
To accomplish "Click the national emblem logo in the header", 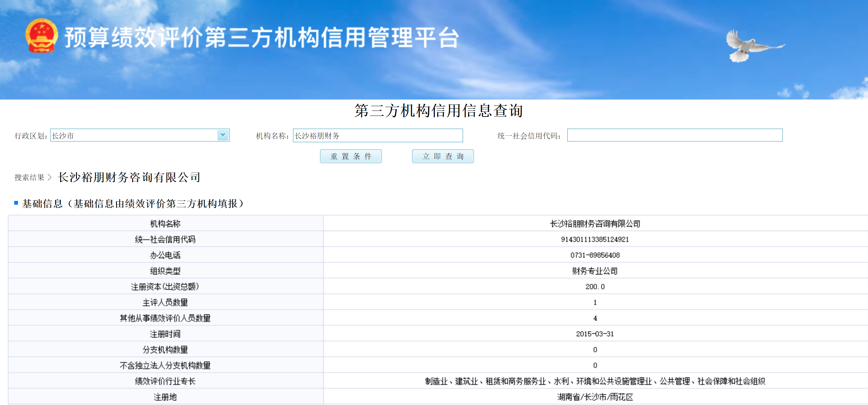I will tap(41, 36).
